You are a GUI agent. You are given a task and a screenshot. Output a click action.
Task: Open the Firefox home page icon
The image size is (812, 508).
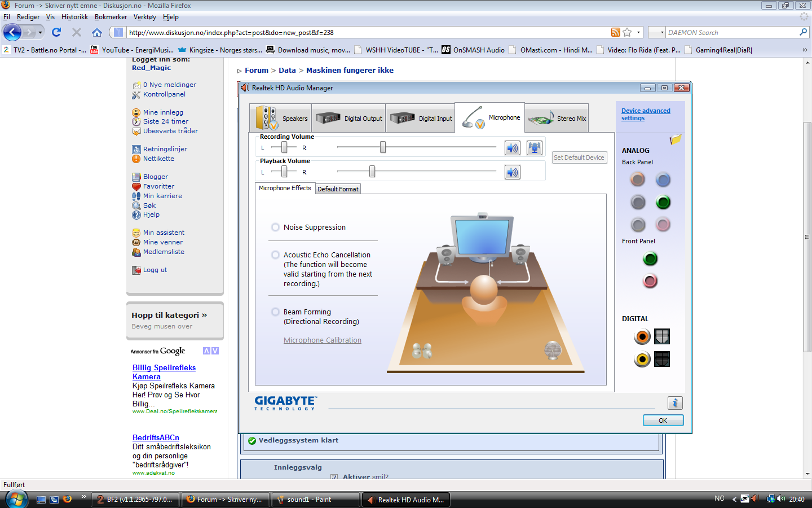coord(97,32)
